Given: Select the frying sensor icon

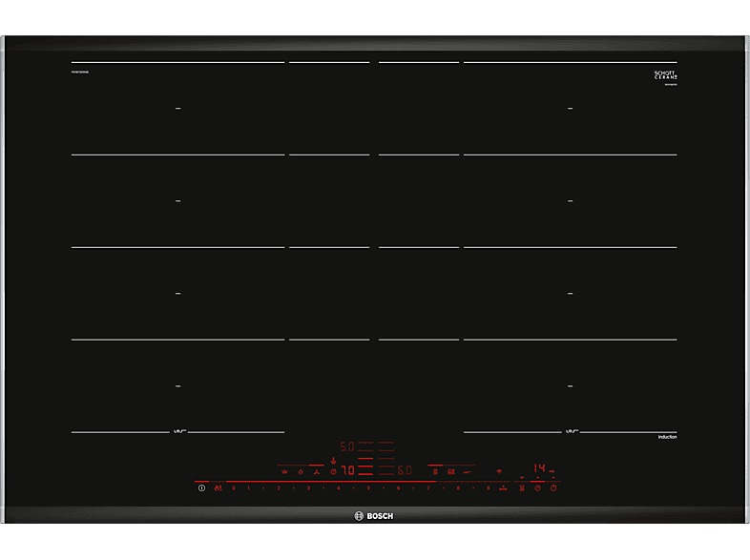Looking at the screenshot, I should [301, 472].
